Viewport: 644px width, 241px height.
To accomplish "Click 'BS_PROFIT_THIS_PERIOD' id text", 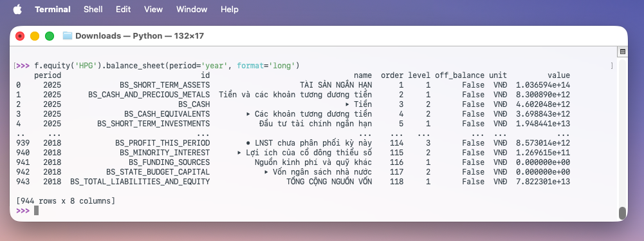I will coord(162,142).
